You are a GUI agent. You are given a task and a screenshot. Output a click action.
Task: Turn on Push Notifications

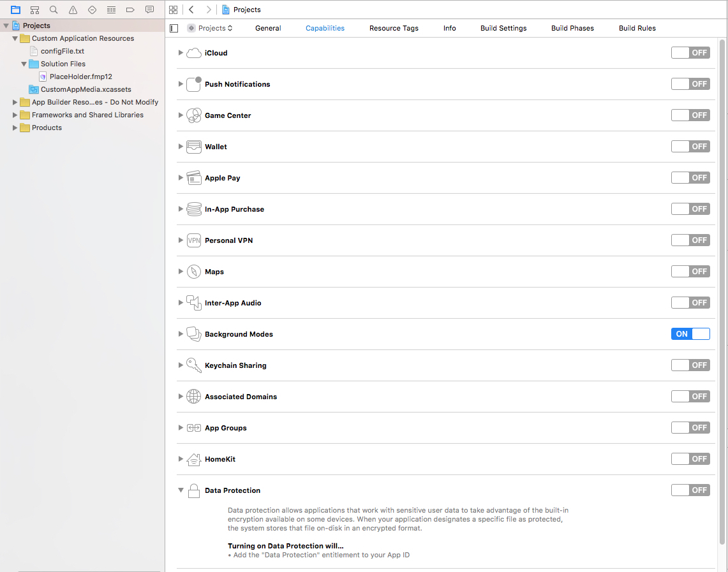pos(690,84)
